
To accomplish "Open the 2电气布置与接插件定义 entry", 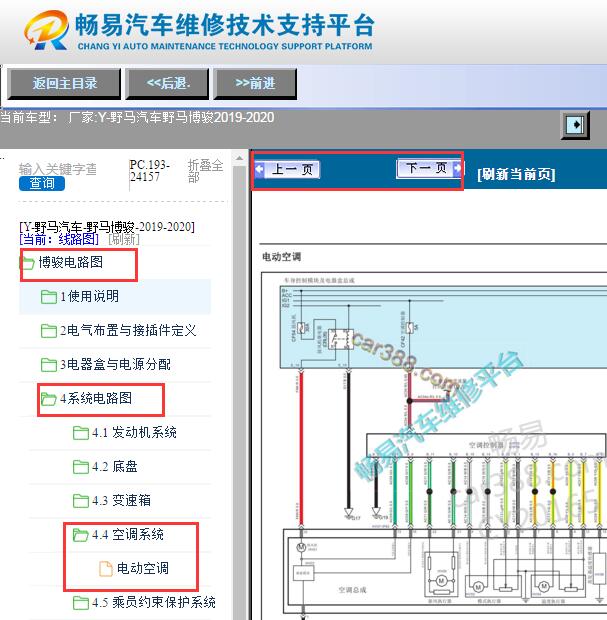I will [128, 330].
